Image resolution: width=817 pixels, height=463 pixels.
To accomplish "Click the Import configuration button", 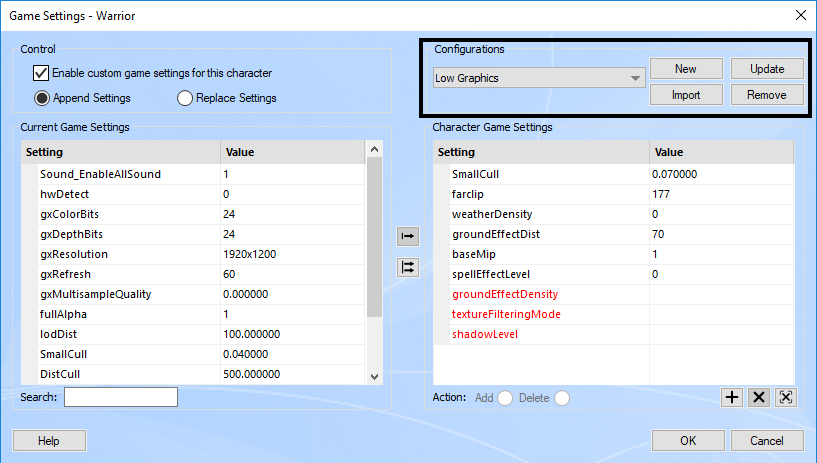I will click(686, 95).
